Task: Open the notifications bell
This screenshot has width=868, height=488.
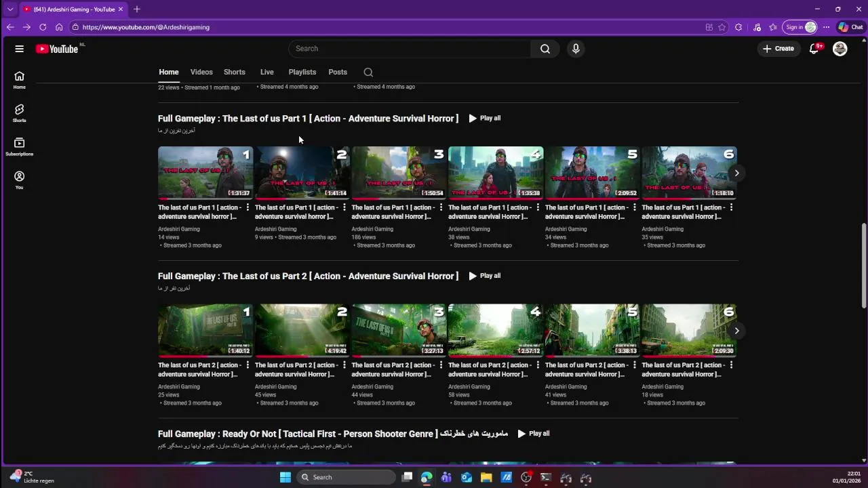Action: [814, 49]
